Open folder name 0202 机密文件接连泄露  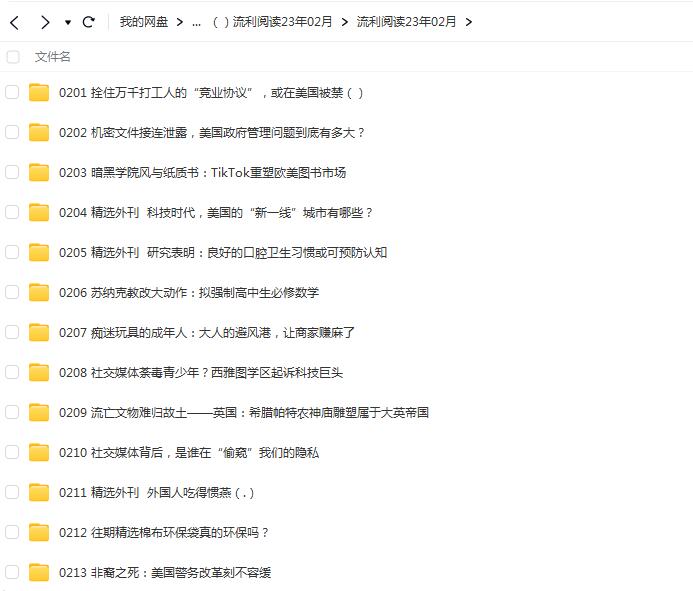tap(212, 133)
